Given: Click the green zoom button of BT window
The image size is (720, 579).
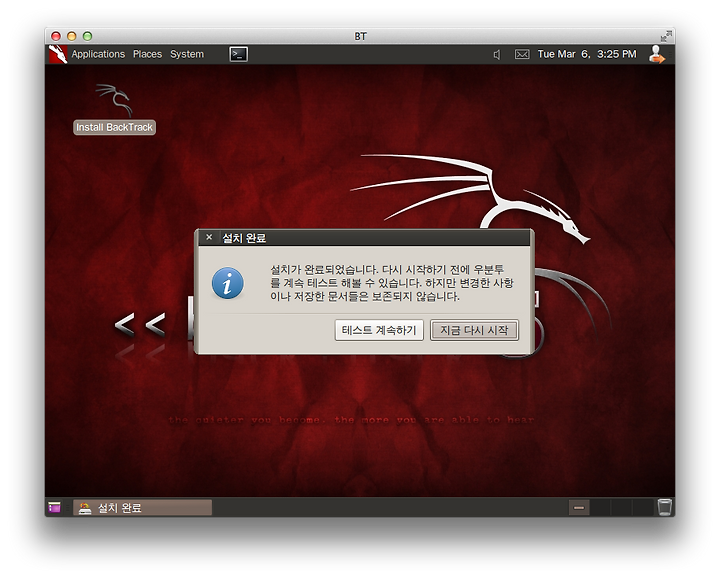Looking at the screenshot, I should pos(87,36).
